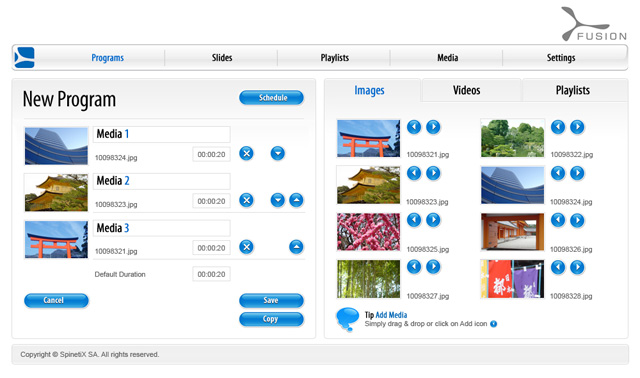The height and width of the screenshot is (378, 640).
Task: Click the Copyright SpinetiX SA footer text
Action: (90, 354)
